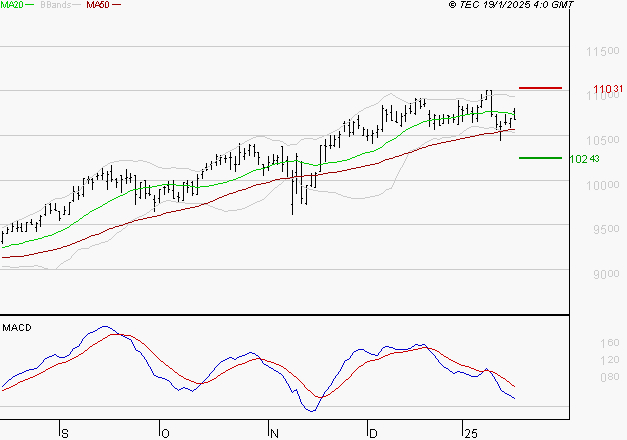
Task: Select the 11500 price axis label
Action: point(598,50)
